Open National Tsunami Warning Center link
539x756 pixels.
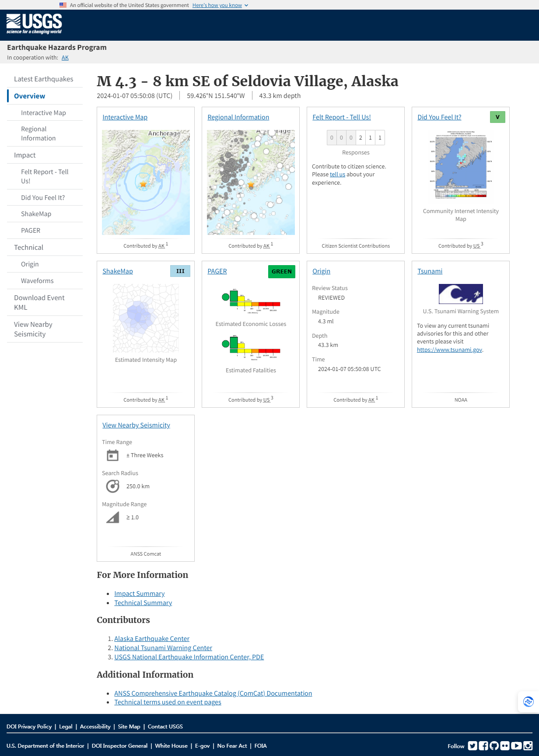[x=163, y=648]
